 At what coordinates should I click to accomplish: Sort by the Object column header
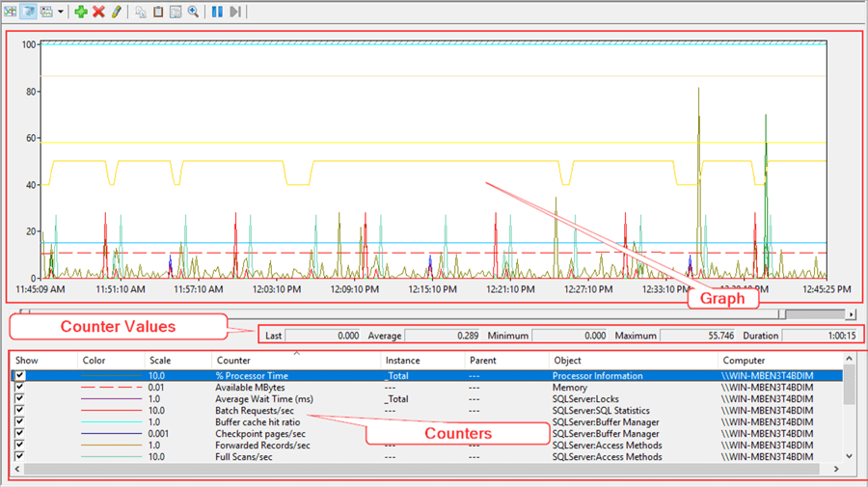[634, 361]
